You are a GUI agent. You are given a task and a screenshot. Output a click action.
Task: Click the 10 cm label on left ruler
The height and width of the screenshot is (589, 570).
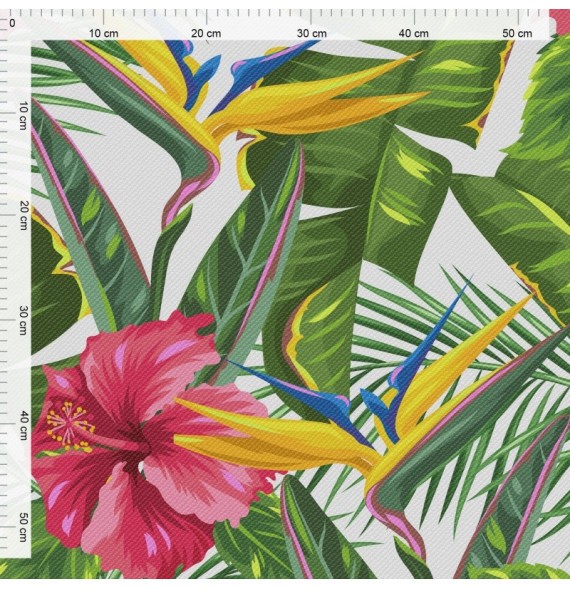click(23, 116)
